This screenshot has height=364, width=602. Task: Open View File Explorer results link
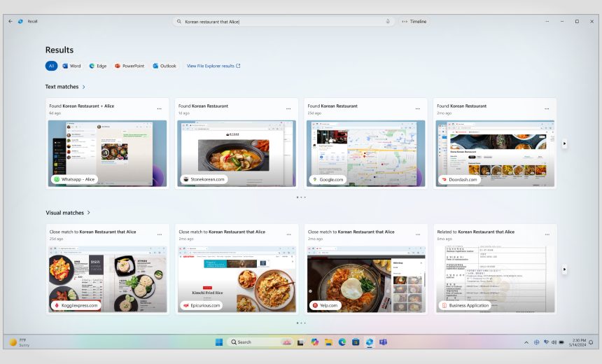click(213, 66)
